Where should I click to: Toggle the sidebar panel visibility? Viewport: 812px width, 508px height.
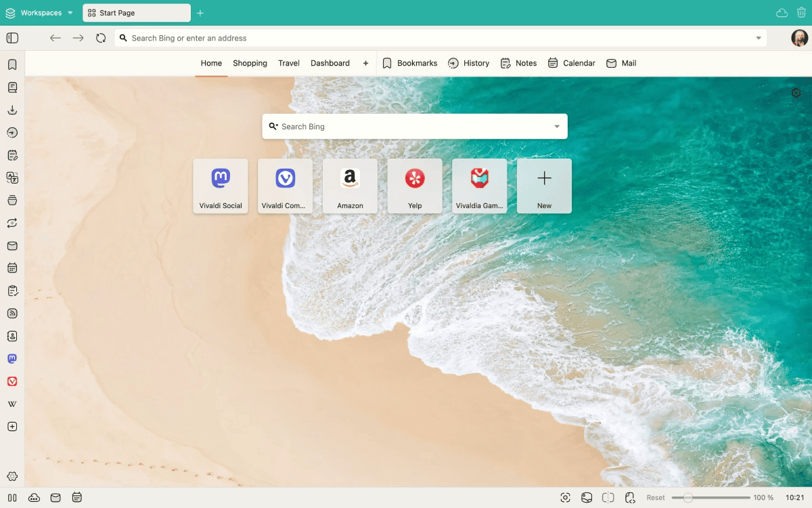click(x=12, y=38)
